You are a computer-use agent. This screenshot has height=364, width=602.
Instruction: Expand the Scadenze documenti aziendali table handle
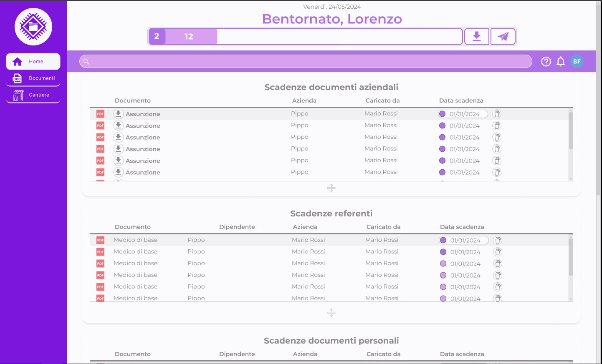coord(331,188)
